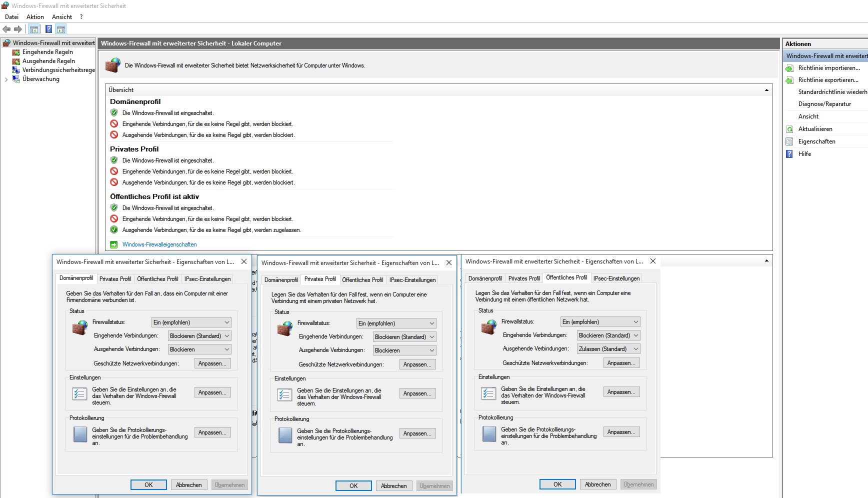This screenshot has width=868, height=498.
Task: Click the blue Help toolbar icon
Action: point(48,29)
